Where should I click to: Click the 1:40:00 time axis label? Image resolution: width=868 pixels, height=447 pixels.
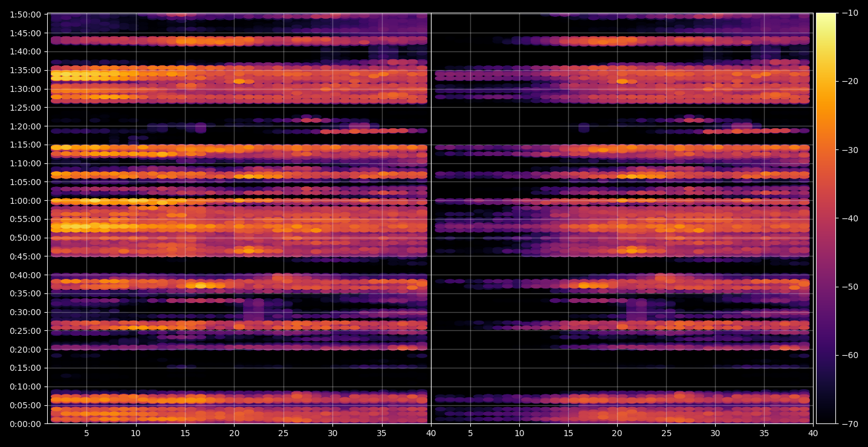[25, 51]
